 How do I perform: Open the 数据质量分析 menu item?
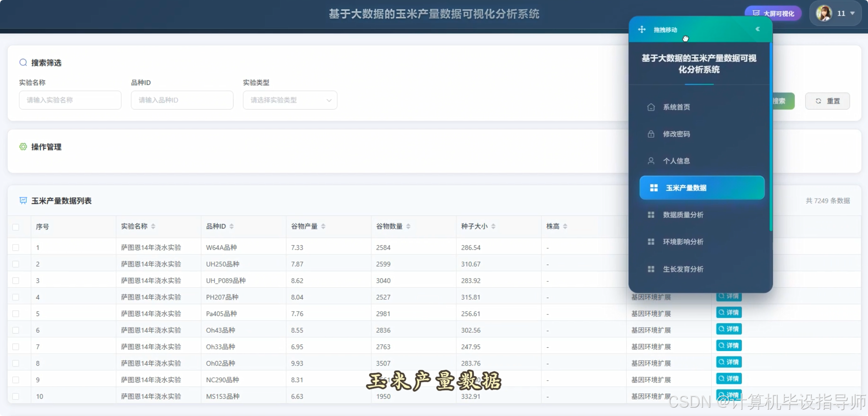pyautogui.click(x=683, y=214)
